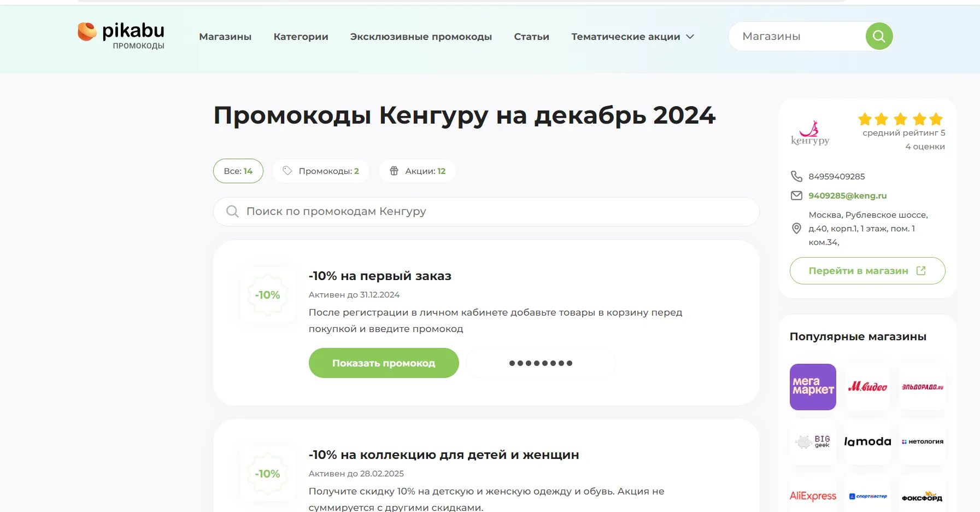Select the Промокоды: 2 filter tab

click(321, 171)
